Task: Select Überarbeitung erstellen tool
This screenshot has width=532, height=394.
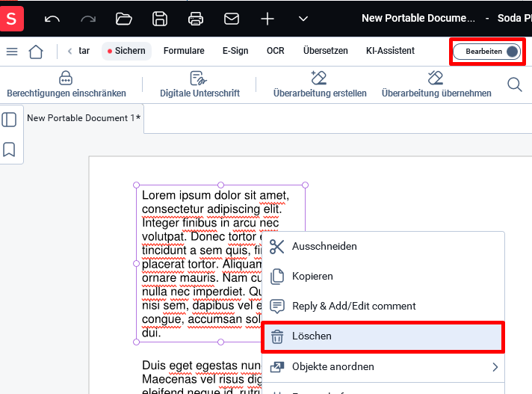Action: point(320,84)
